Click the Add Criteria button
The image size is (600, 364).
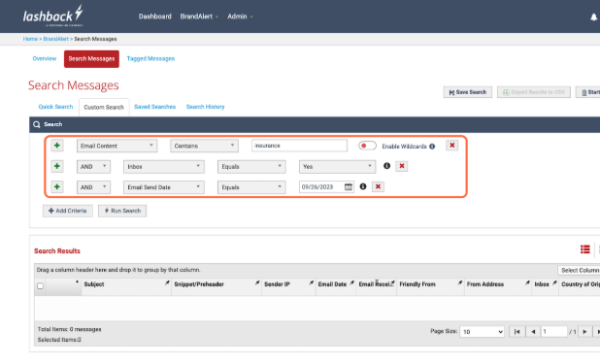pyautogui.click(x=68, y=211)
